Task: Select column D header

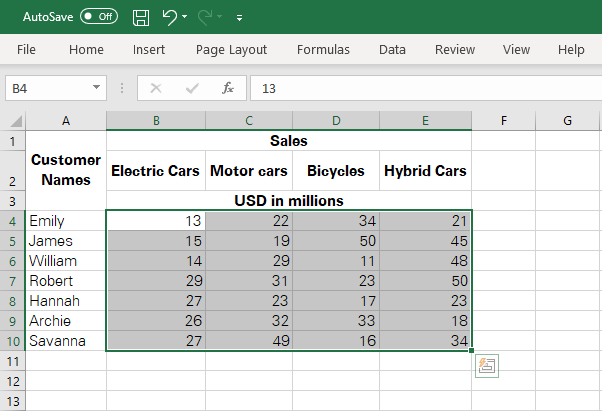Action: click(x=336, y=121)
